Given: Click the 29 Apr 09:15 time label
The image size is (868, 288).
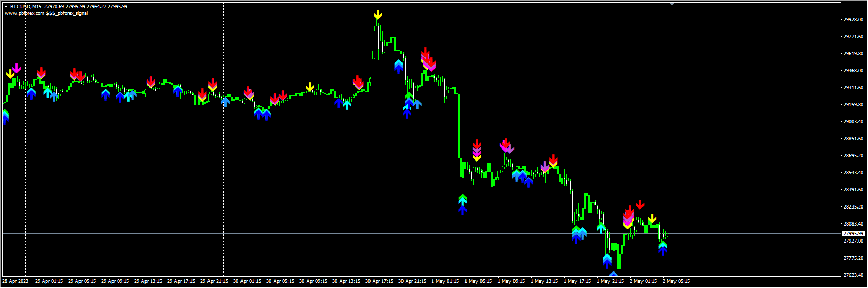Looking at the screenshot, I should 115,282.
